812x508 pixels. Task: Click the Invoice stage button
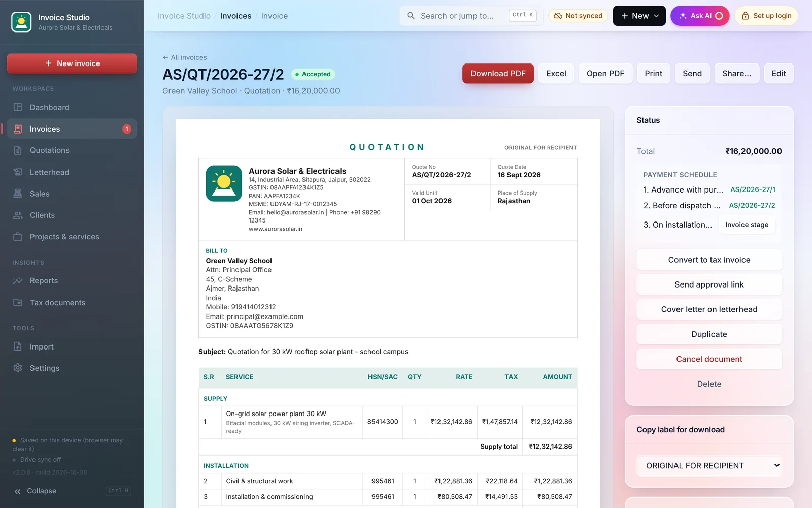(x=747, y=225)
